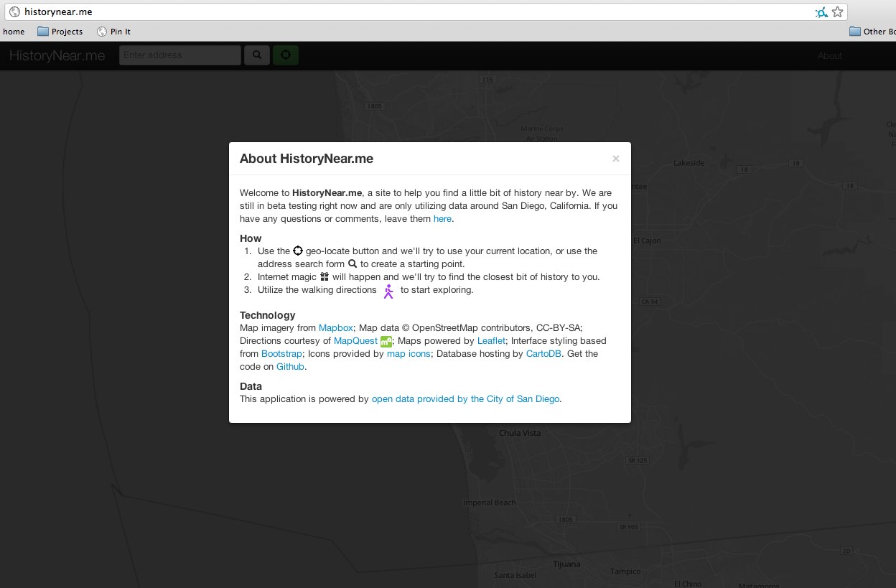Screen dimensions: 896x588
Task: Focus the Enter address input field
Action: 180,55
